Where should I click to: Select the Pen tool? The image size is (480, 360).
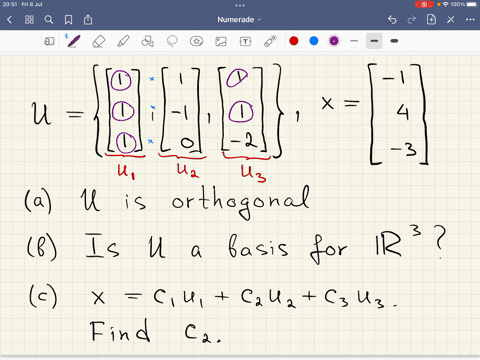click(73, 41)
